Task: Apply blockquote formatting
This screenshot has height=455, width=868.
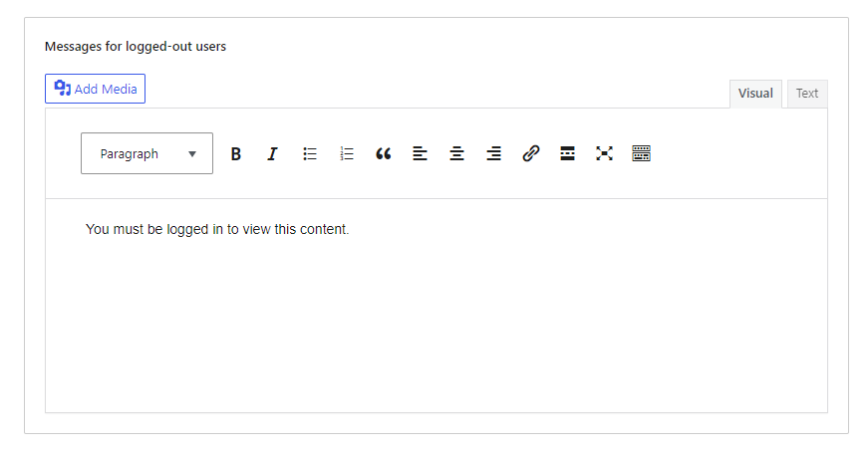Action: pos(383,153)
